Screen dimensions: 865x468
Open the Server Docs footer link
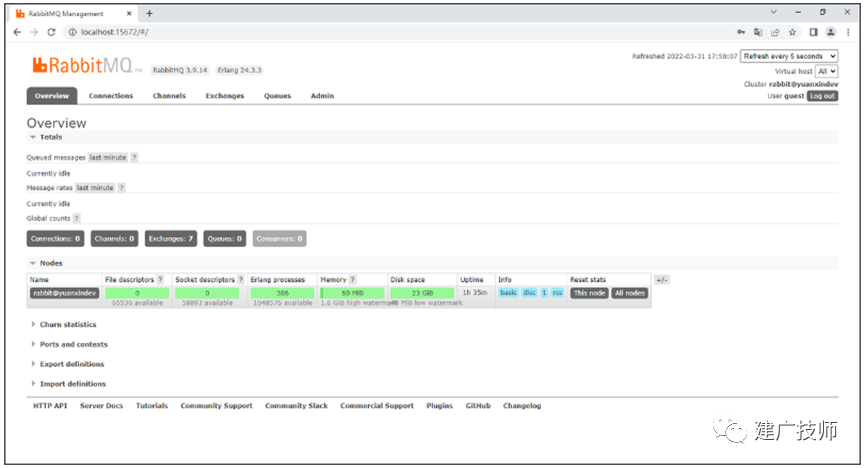[102, 406]
